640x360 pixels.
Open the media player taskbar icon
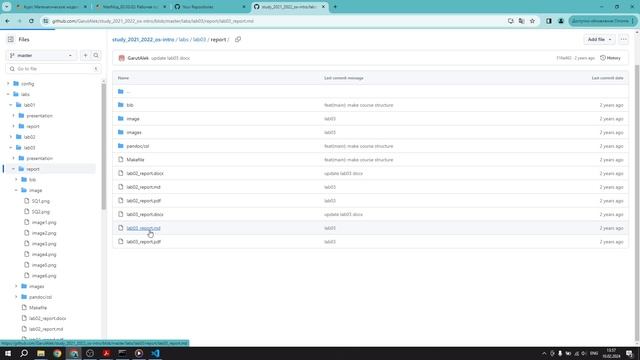[139, 353]
